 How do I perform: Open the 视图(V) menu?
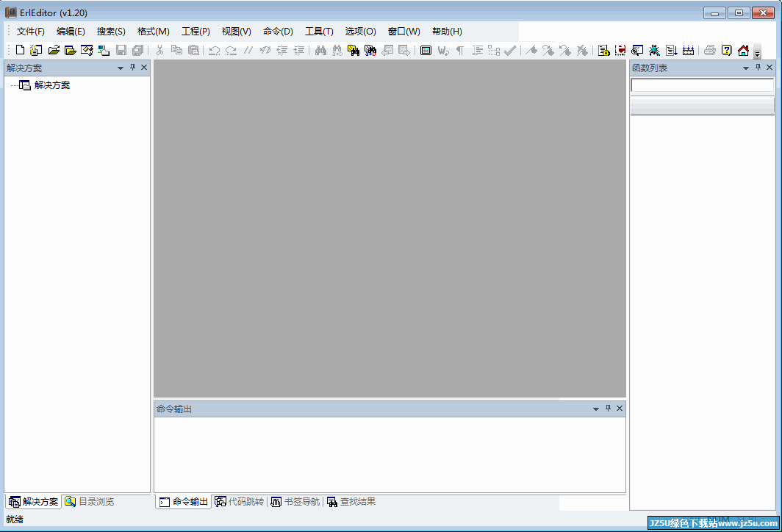point(237,32)
